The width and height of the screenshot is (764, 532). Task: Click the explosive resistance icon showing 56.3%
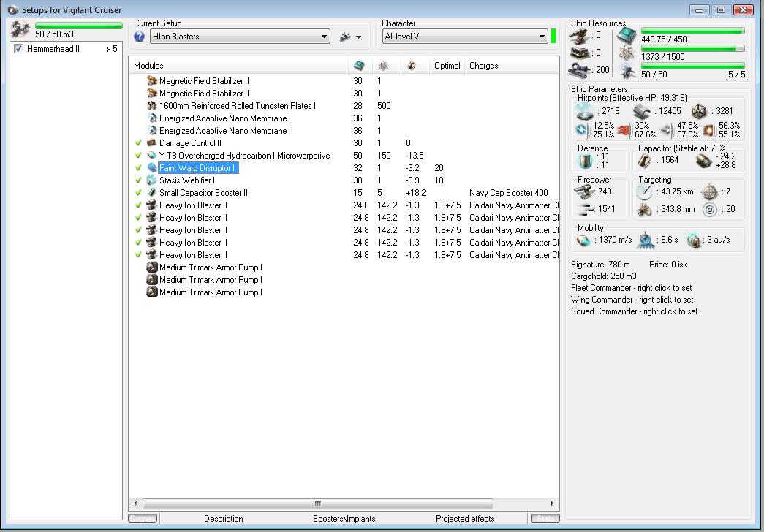click(x=709, y=130)
